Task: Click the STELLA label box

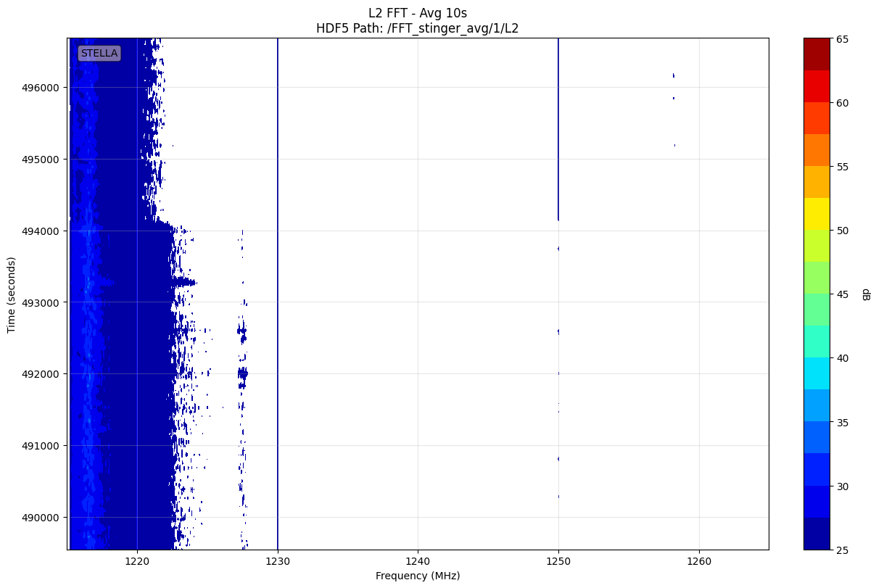Action: (99, 53)
